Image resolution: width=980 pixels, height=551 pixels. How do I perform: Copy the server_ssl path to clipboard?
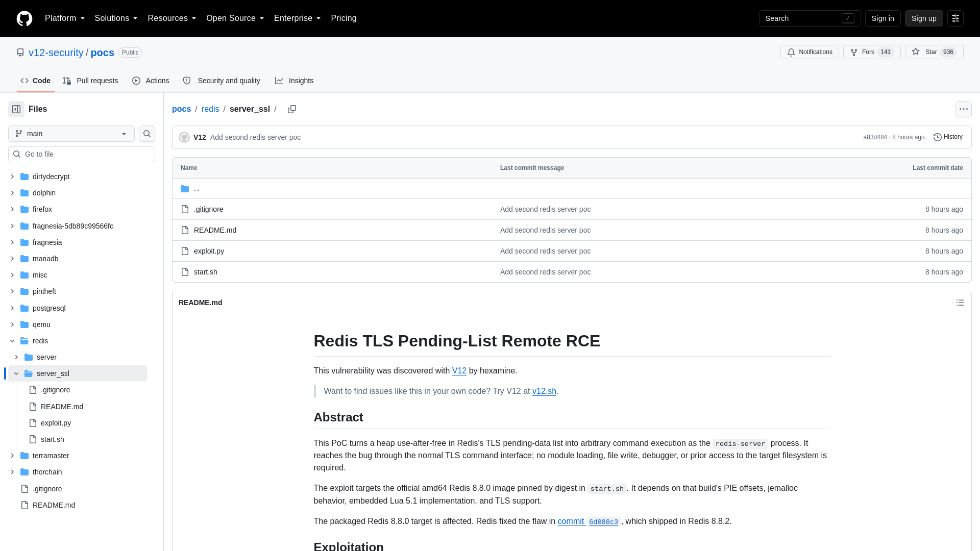(292, 109)
